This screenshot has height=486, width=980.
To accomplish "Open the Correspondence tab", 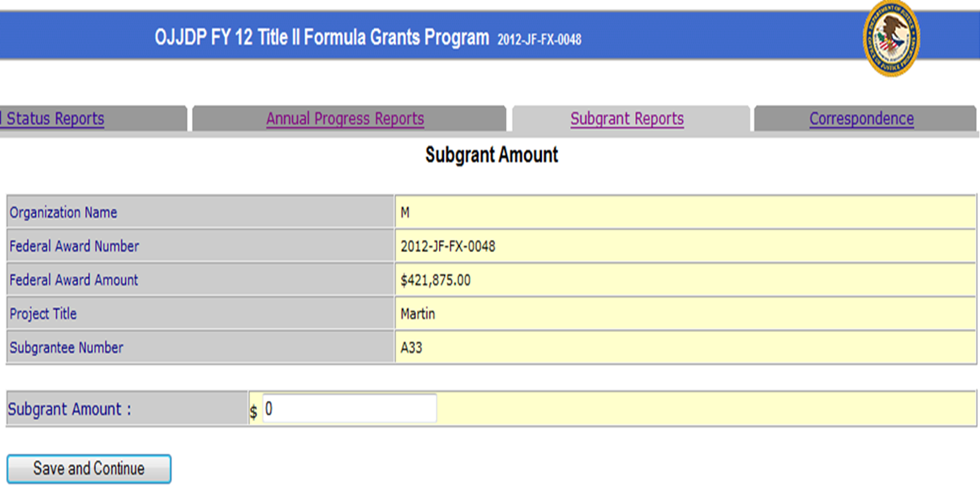I will click(x=861, y=119).
